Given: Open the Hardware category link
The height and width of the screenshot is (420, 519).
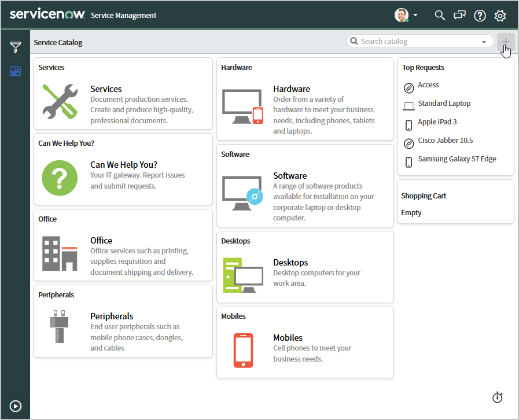Looking at the screenshot, I should click(x=292, y=89).
